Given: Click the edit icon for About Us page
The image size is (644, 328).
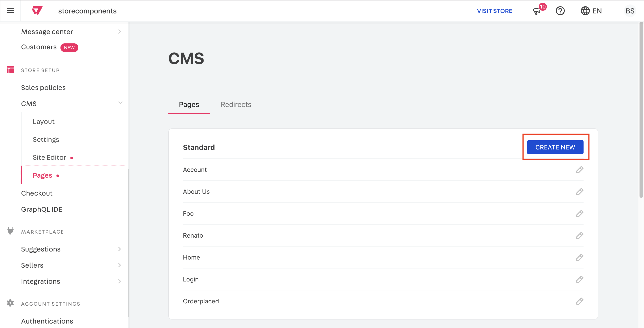Looking at the screenshot, I should tap(580, 192).
